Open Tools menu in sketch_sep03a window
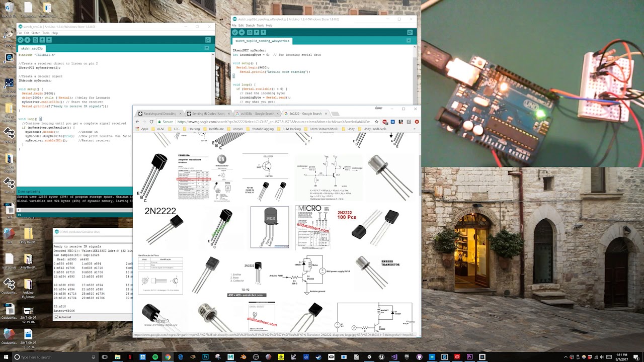644x362 pixels. 46,33
